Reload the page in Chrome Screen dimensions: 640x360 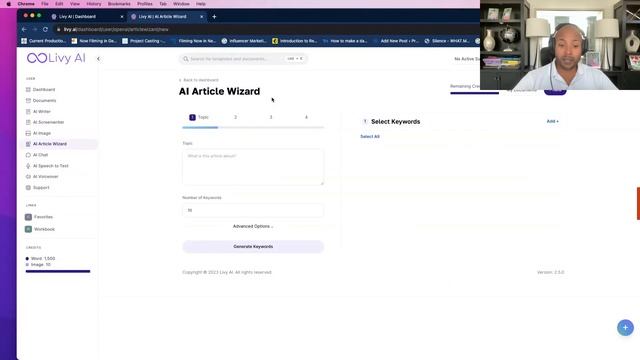(45, 29)
